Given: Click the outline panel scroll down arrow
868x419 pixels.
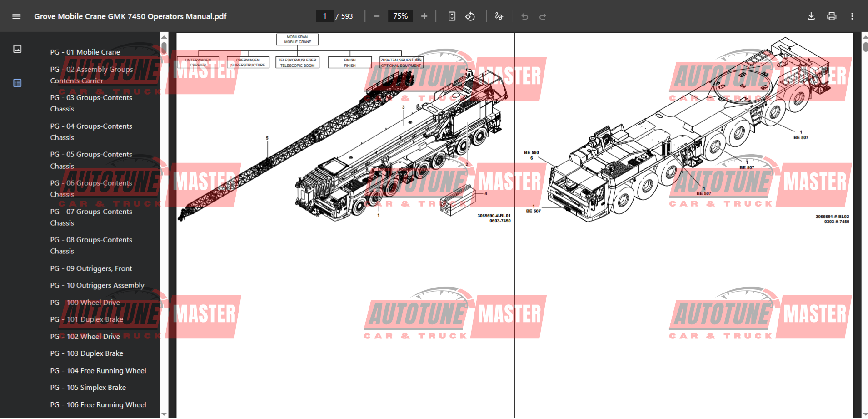Looking at the screenshot, I should pyautogui.click(x=164, y=414).
